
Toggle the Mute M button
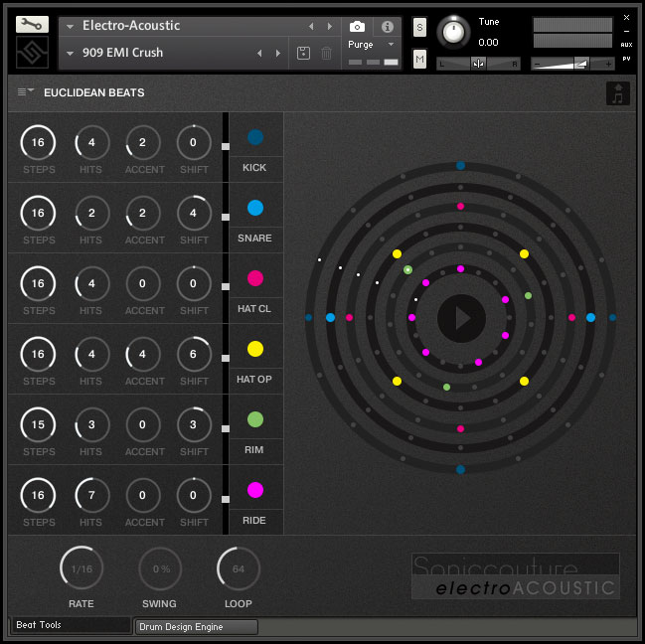419,59
